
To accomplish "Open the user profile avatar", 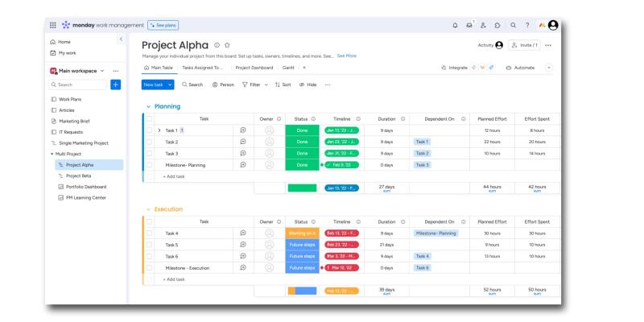I will 553,26.
